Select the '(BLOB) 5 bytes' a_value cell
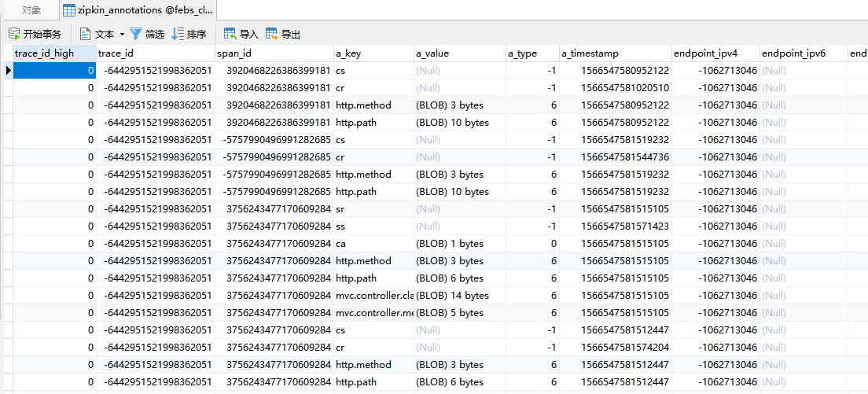The width and height of the screenshot is (868, 394). (460, 313)
